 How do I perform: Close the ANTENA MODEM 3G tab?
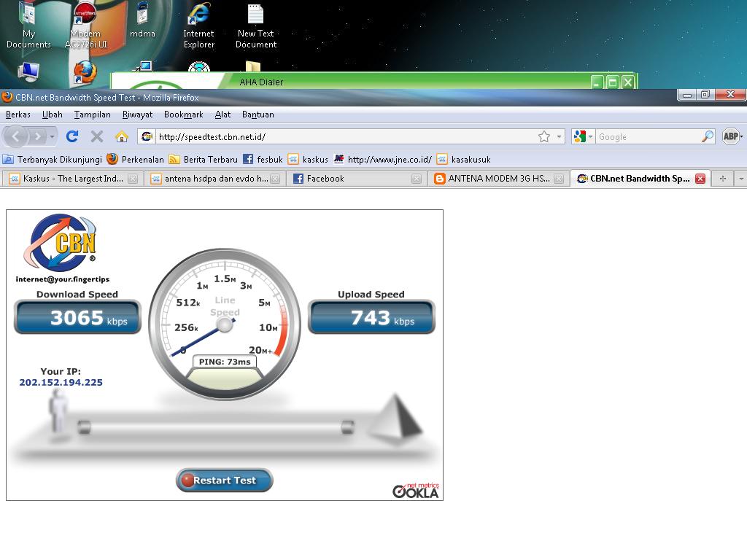click(559, 179)
